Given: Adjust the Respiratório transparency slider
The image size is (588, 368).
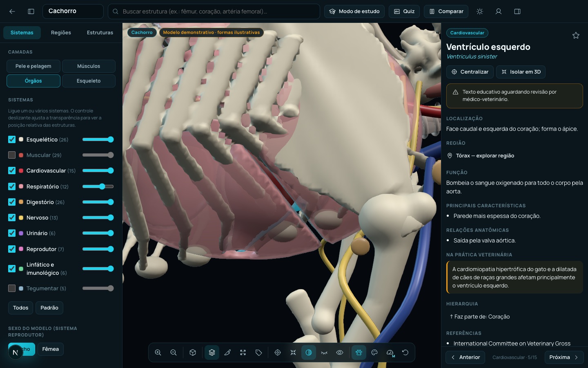Looking at the screenshot, I should pos(98,186).
